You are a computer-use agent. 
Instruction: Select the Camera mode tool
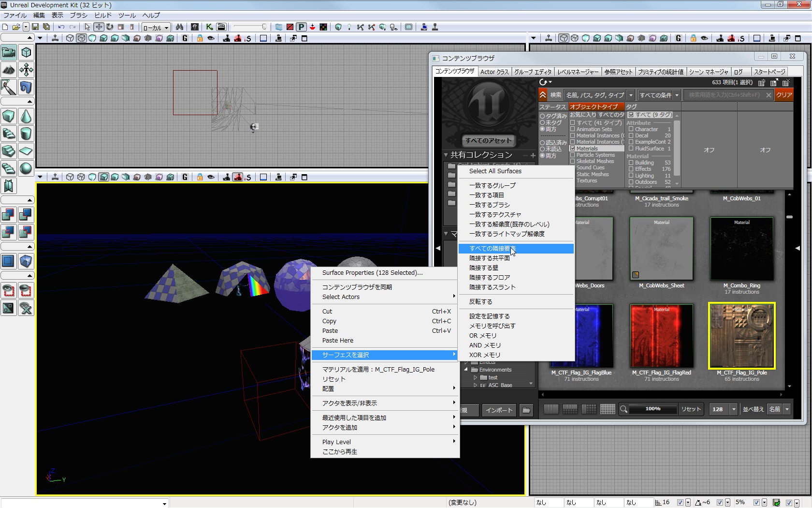9,52
